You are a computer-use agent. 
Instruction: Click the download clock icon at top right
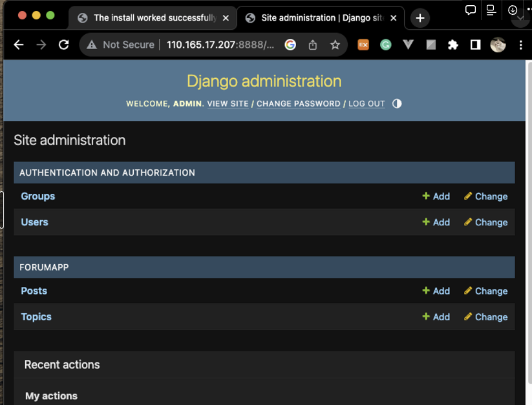pyautogui.click(x=513, y=10)
